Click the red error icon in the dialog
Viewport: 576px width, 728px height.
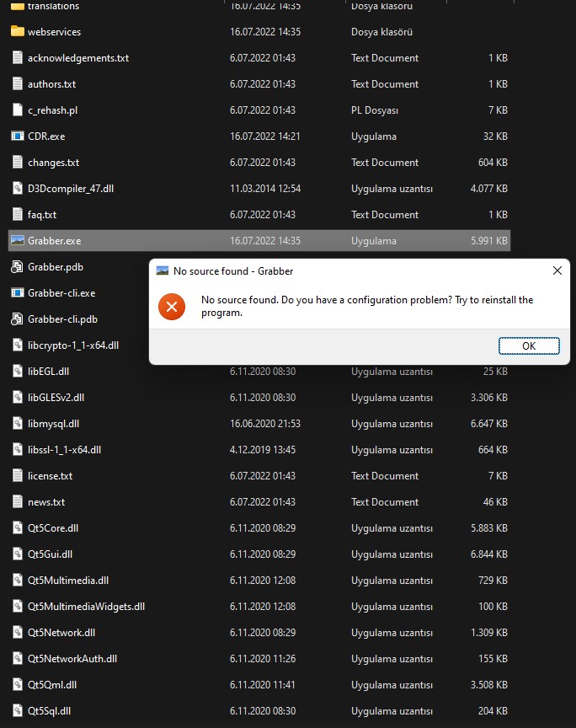point(172,307)
